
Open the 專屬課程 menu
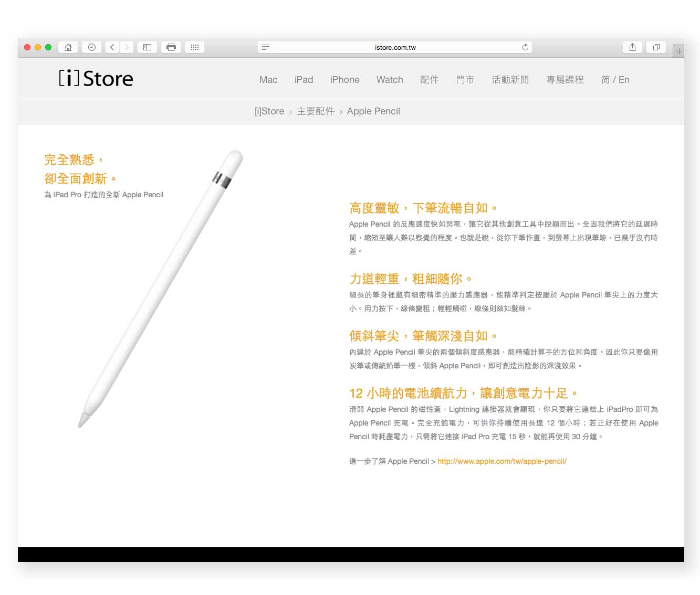point(565,80)
